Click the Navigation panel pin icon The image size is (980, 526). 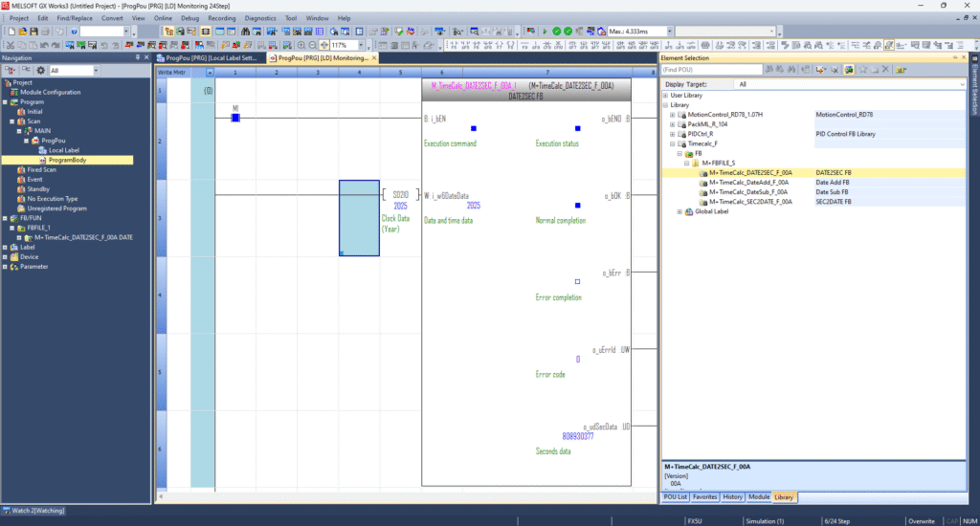point(138,57)
